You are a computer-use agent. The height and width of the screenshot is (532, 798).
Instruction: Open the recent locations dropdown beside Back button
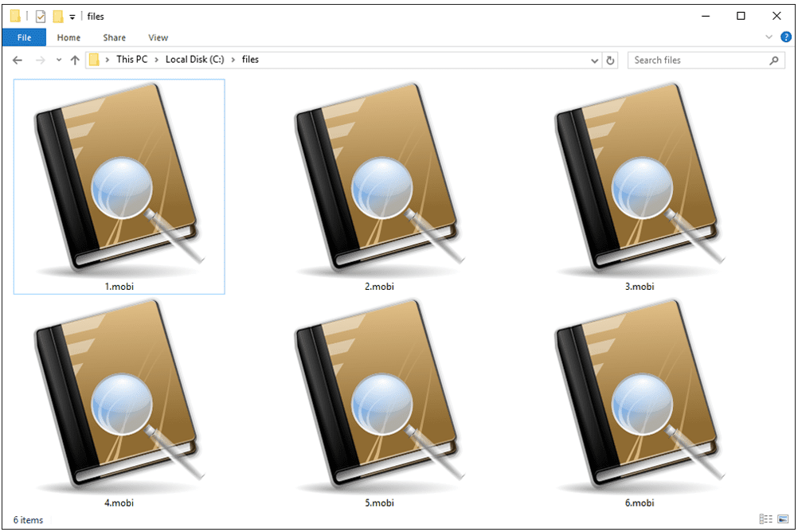(x=58, y=60)
